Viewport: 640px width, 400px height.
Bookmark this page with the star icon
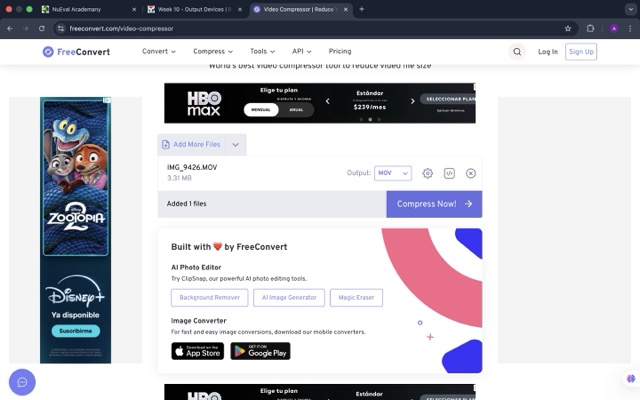(x=568, y=29)
